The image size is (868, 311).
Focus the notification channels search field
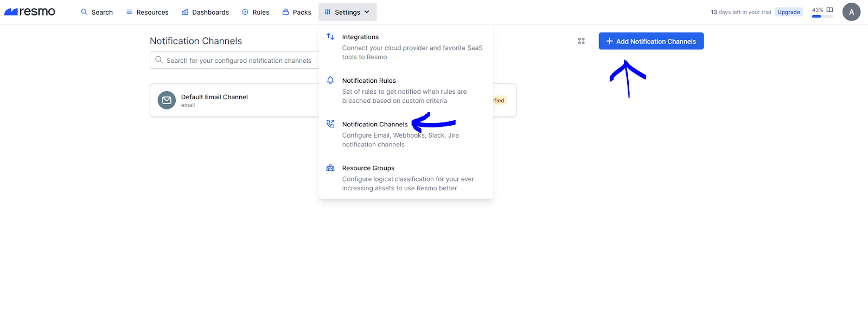[x=239, y=61]
